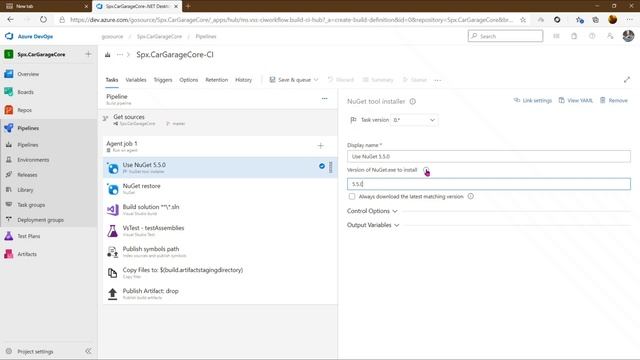Click the browser refresh button
Screen dimensions: 640x360
coord(43,19)
